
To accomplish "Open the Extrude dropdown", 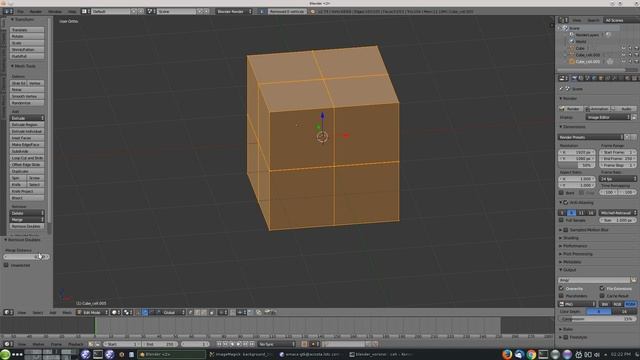I will 27,118.
